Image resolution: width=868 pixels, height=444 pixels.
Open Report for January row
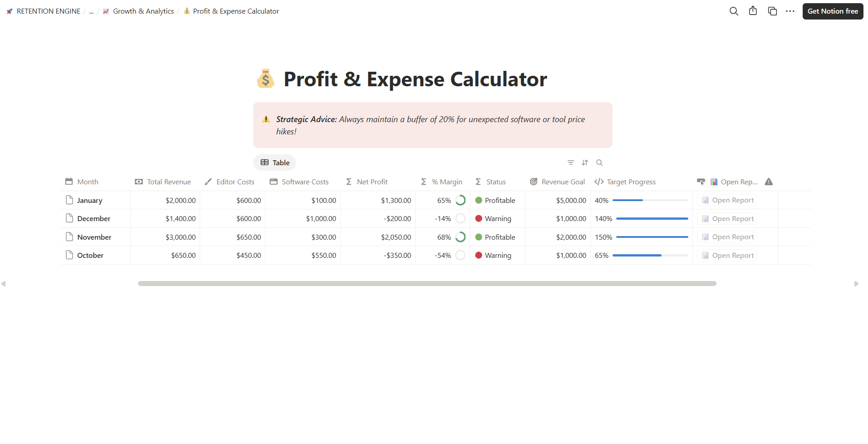point(727,200)
